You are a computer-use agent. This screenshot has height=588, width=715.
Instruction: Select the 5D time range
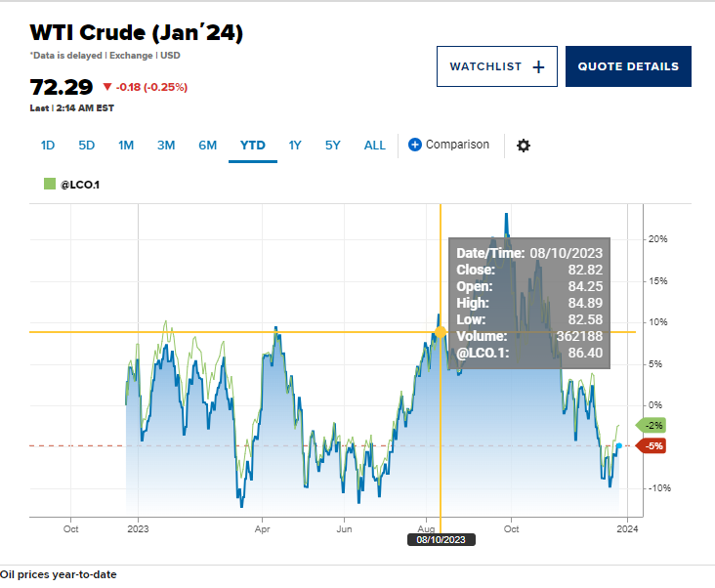pos(87,146)
